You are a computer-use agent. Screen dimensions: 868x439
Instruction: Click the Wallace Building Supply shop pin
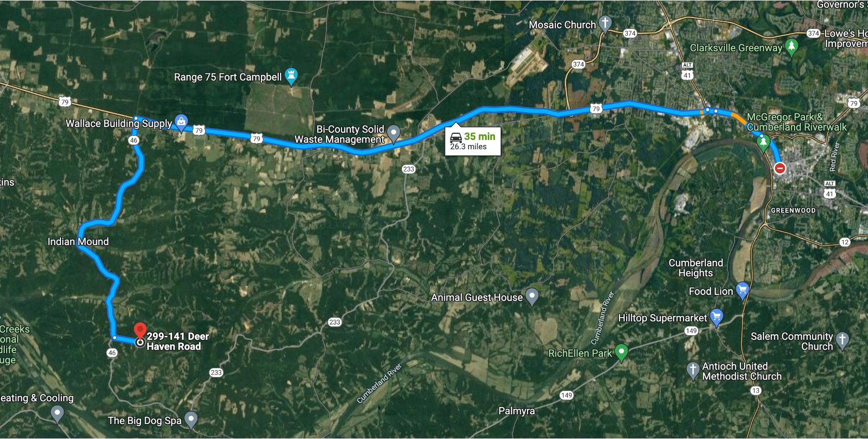(x=181, y=123)
